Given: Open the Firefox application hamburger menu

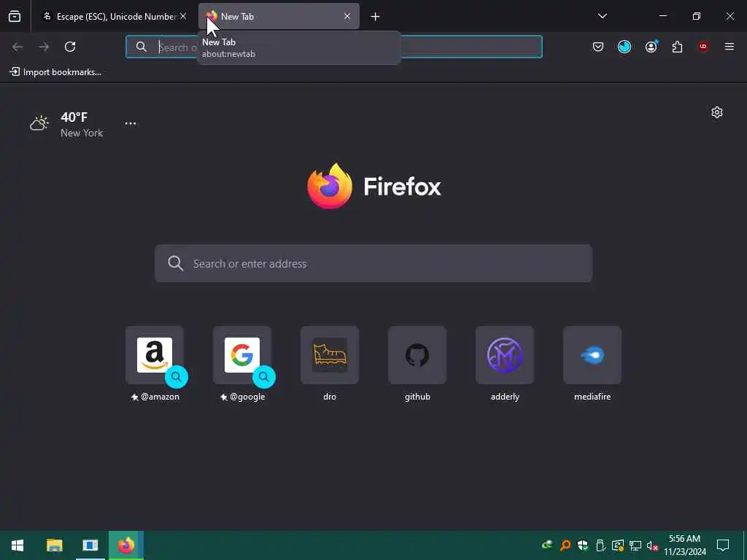Looking at the screenshot, I should (729, 47).
